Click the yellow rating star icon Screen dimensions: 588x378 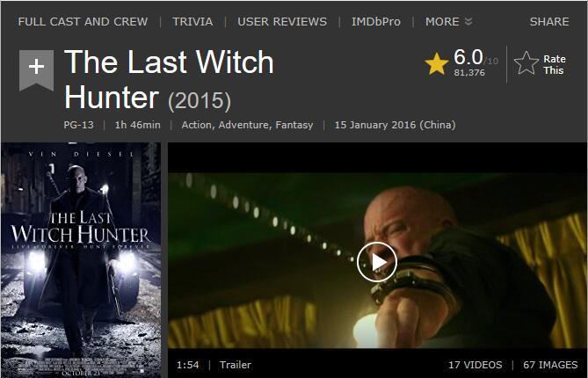[x=437, y=64]
